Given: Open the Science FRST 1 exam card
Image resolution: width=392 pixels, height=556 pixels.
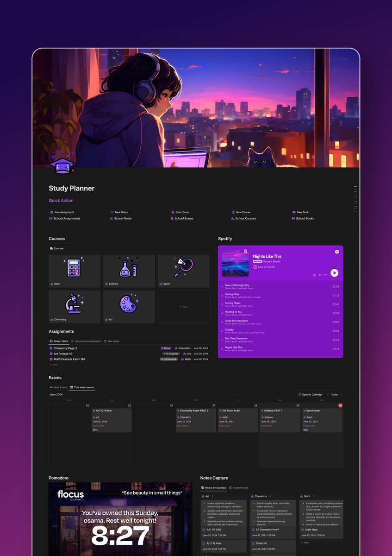Looking at the screenshot, I should tap(280, 420).
